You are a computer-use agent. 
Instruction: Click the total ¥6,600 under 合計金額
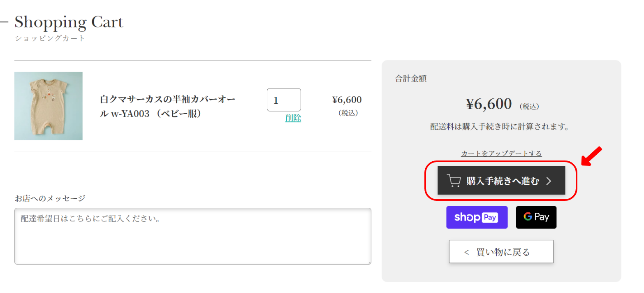pyautogui.click(x=489, y=105)
